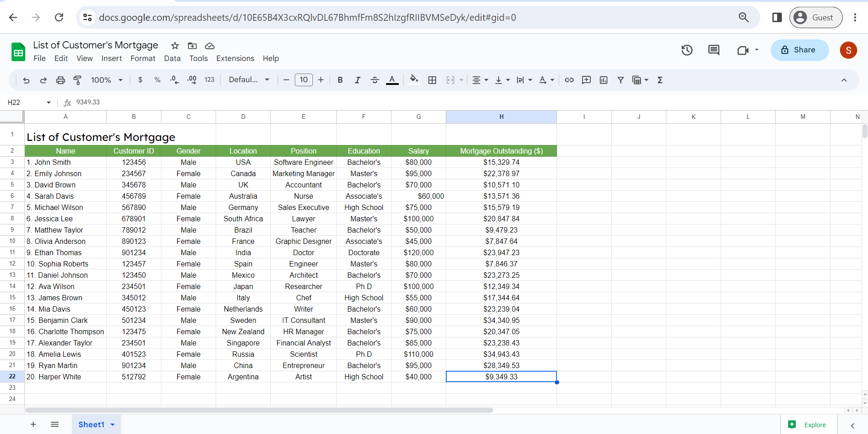Click the borders icon
Viewport: 868px width, 434px height.
tap(432, 80)
